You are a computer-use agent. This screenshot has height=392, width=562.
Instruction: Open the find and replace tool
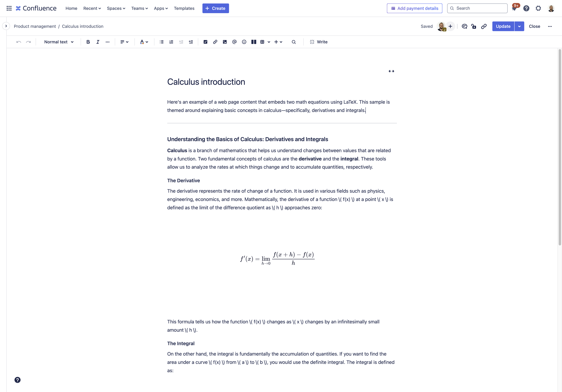[293, 41]
